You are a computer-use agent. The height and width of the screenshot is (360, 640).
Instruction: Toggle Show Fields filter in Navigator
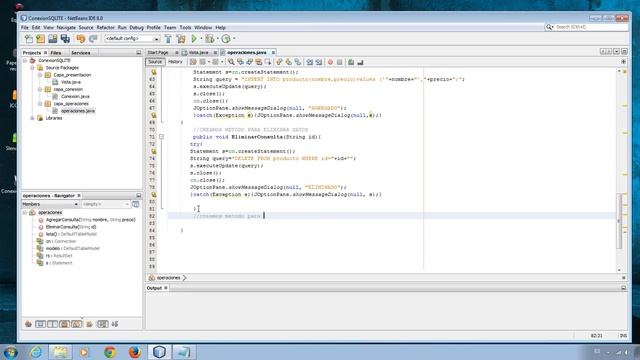click(40, 324)
